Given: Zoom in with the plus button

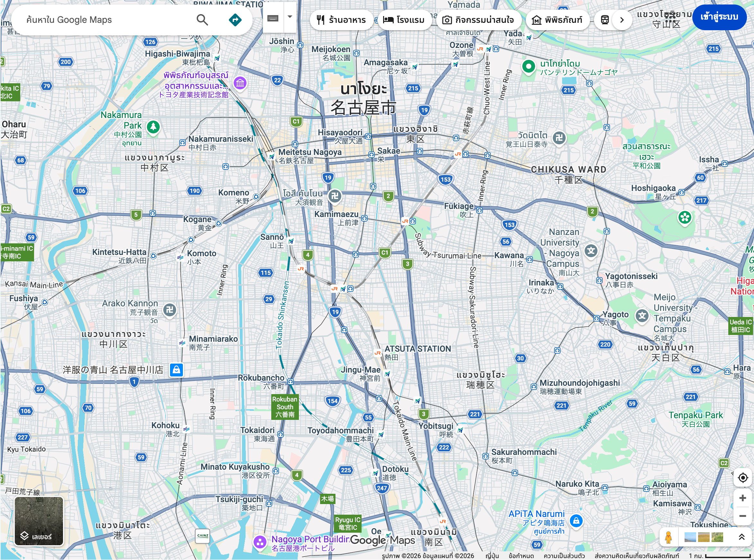Looking at the screenshot, I should [x=742, y=498].
